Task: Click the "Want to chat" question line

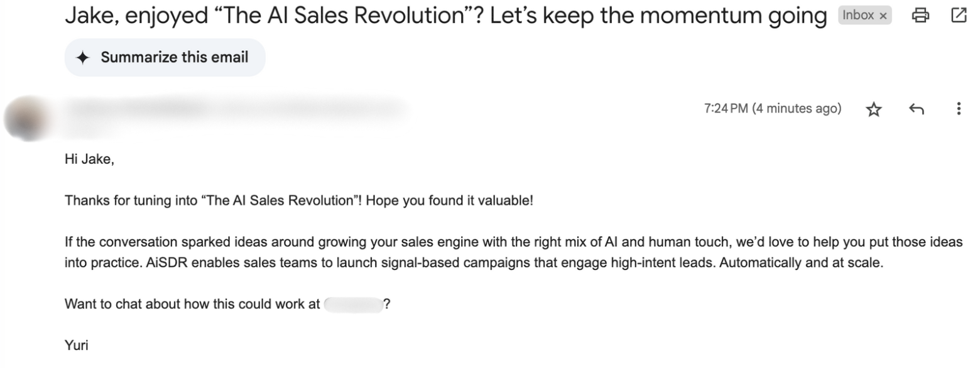Action: pyautogui.click(x=192, y=305)
